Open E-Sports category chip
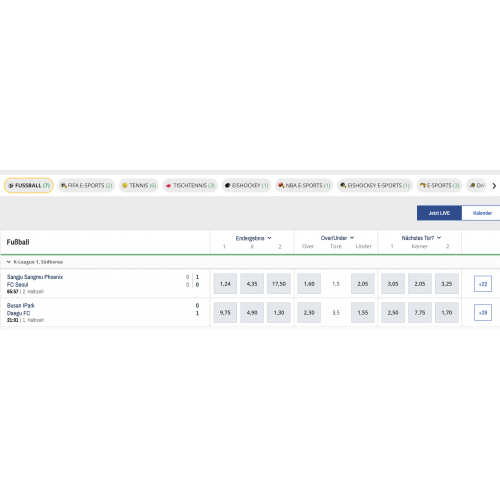The height and width of the screenshot is (500, 500). [x=439, y=185]
